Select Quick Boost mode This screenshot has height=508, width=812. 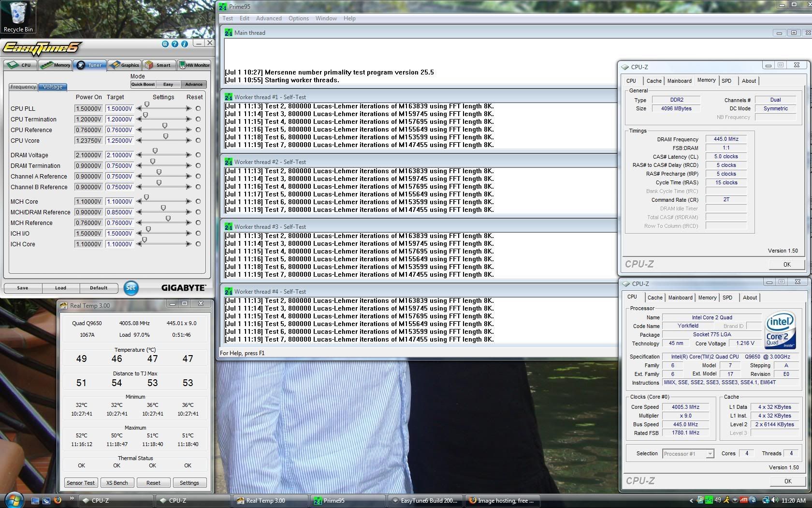tap(143, 84)
